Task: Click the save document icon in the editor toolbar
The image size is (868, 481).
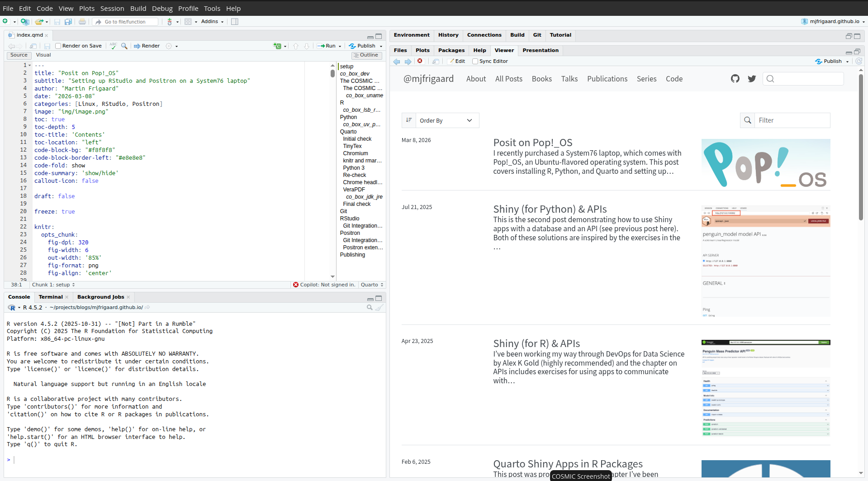Action: point(47,46)
